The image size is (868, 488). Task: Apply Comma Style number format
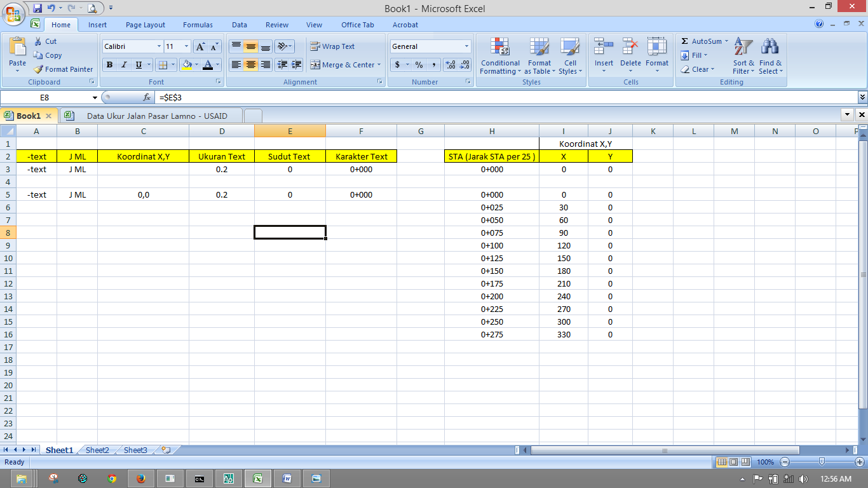(x=433, y=65)
